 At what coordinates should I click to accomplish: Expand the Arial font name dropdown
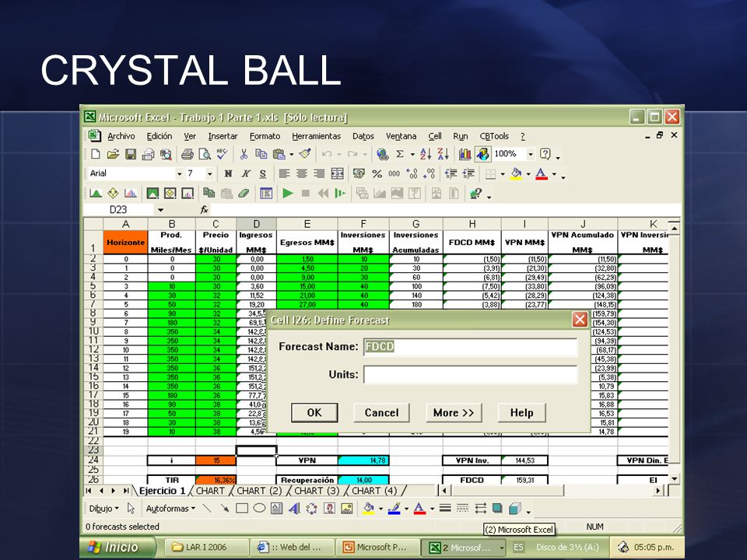(x=180, y=173)
